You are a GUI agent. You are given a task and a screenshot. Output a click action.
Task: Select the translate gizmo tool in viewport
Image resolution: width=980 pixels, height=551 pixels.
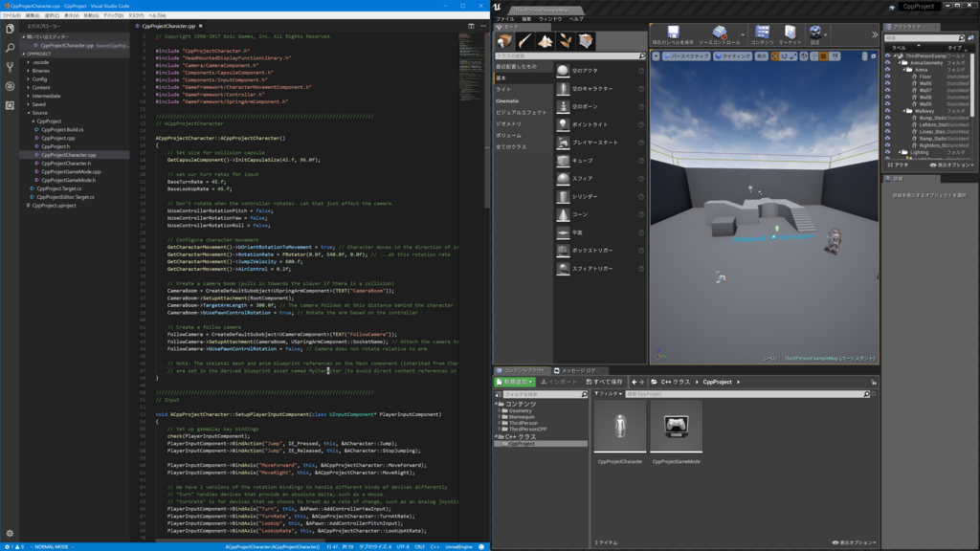point(775,56)
